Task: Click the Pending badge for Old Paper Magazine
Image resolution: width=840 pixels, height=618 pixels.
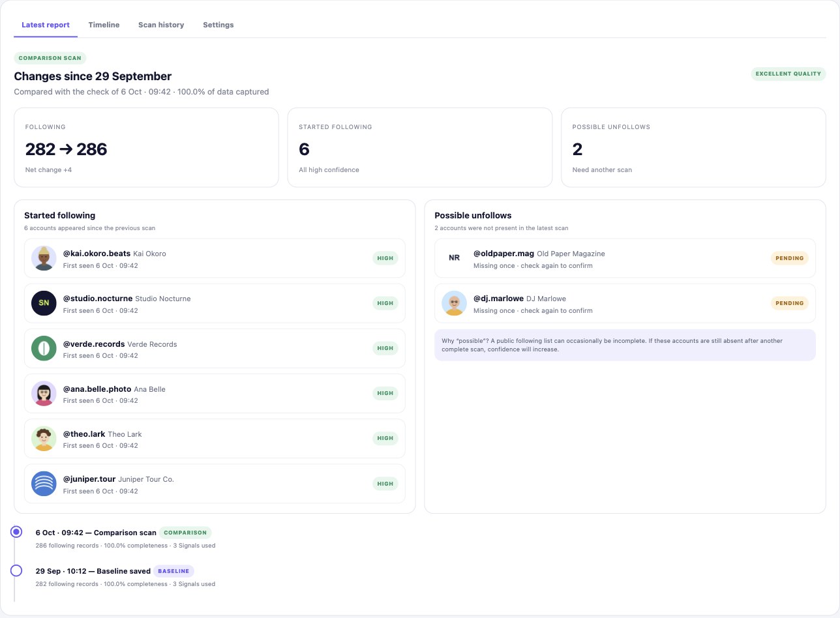Action: coord(790,258)
